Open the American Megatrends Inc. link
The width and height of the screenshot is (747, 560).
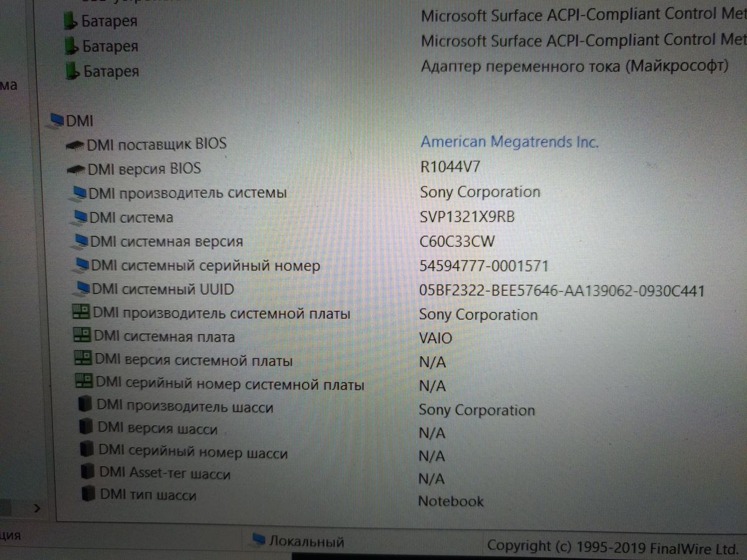coord(509,142)
